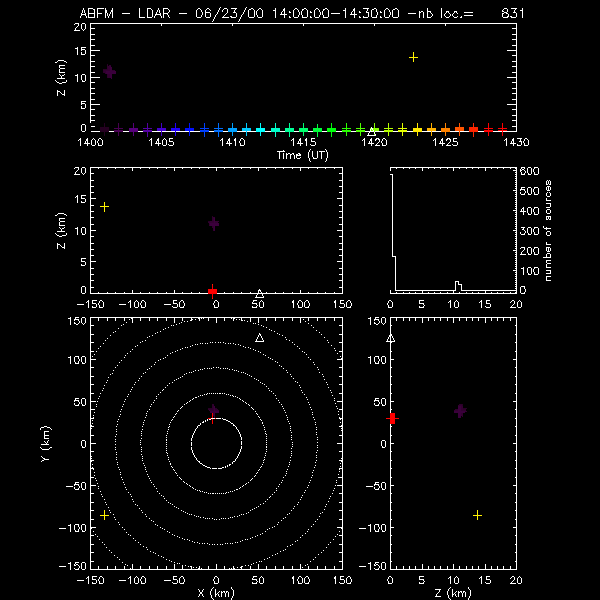Click the first dark plus marker at time 1401
Image resolution: width=600 pixels, height=600 pixels.
pyautogui.click(x=104, y=130)
